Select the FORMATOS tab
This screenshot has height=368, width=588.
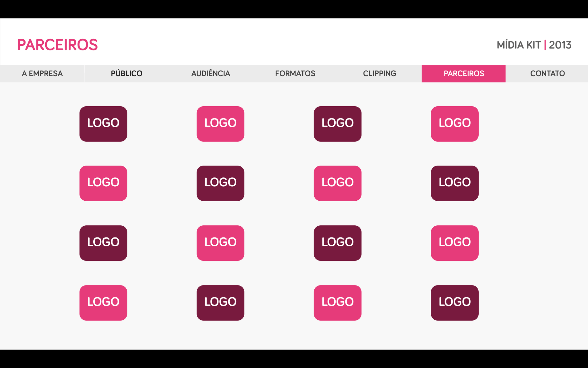(295, 74)
